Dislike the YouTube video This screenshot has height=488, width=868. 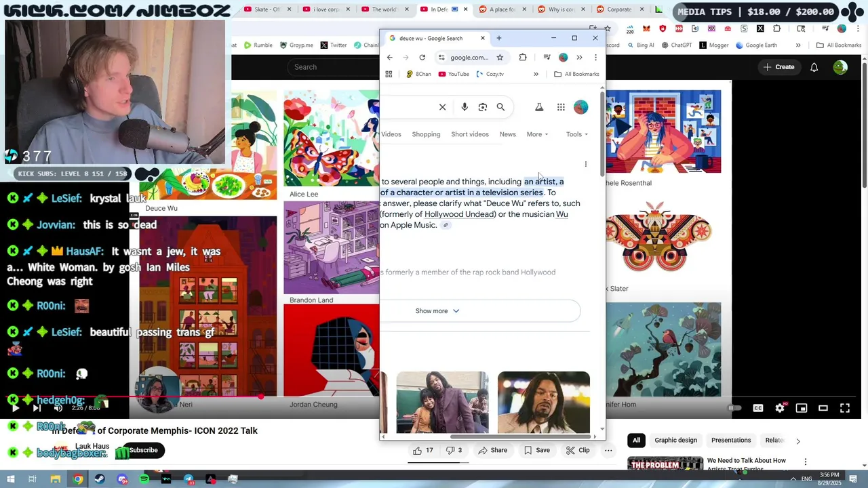454,450
